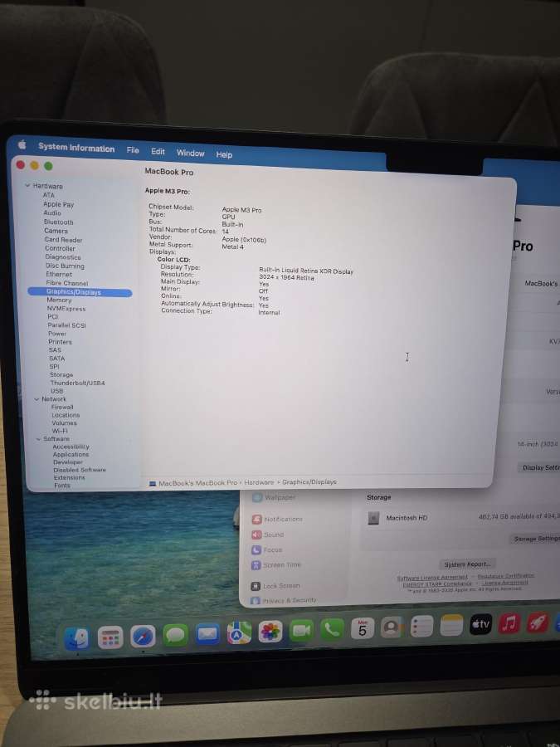Select Storage in the Hardware list
Viewport: 560px width, 747px height.
coord(61,374)
